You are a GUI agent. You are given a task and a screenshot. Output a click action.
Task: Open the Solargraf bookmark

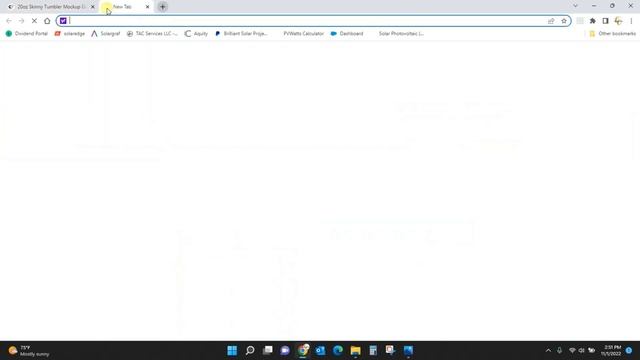click(x=106, y=33)
